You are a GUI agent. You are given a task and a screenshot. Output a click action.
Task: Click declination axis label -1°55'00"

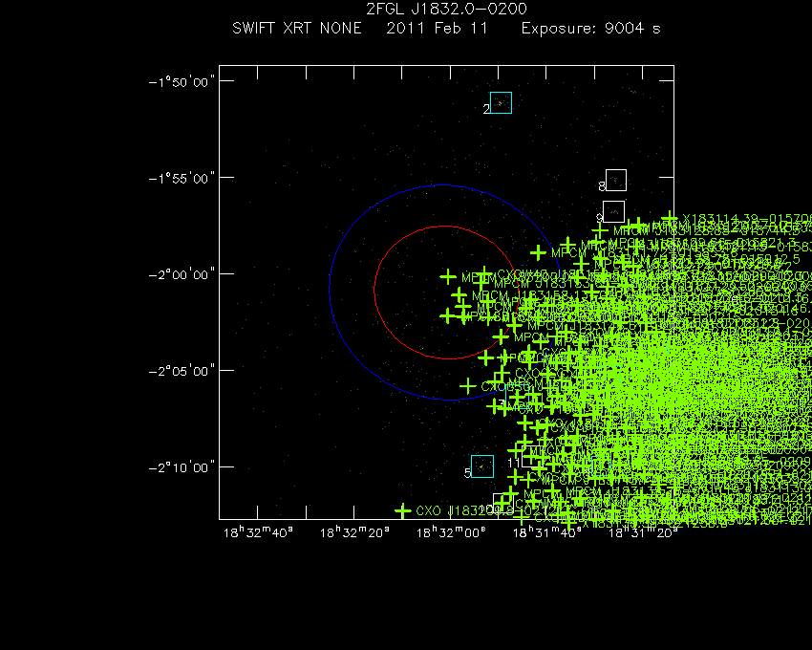pyautogui.click(x=182, y=179)
